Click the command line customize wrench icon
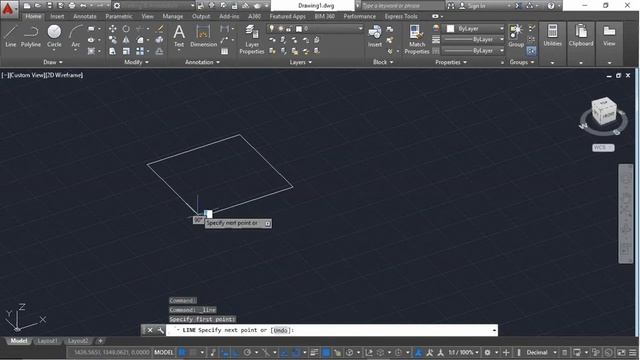This screenshot has width=640, height=360. pyautogui.click(x=160, y=330)
